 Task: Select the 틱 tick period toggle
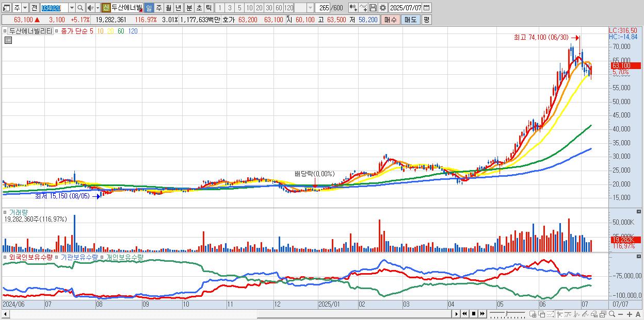208,8
